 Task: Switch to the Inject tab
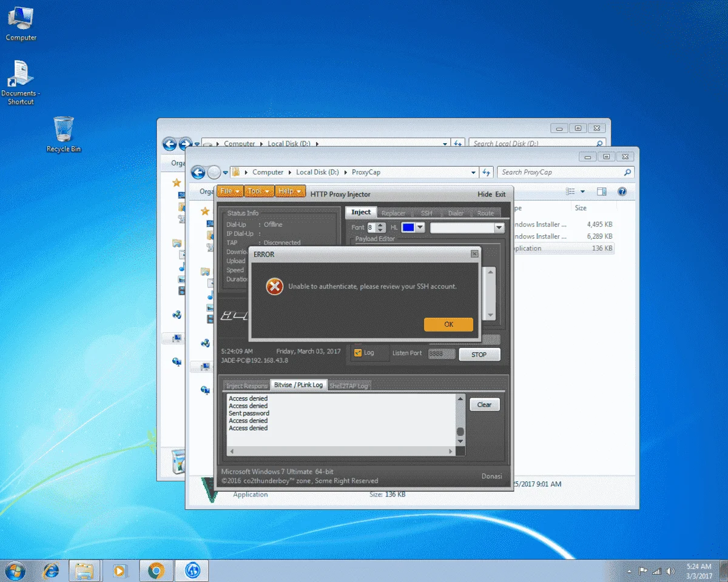361,212
